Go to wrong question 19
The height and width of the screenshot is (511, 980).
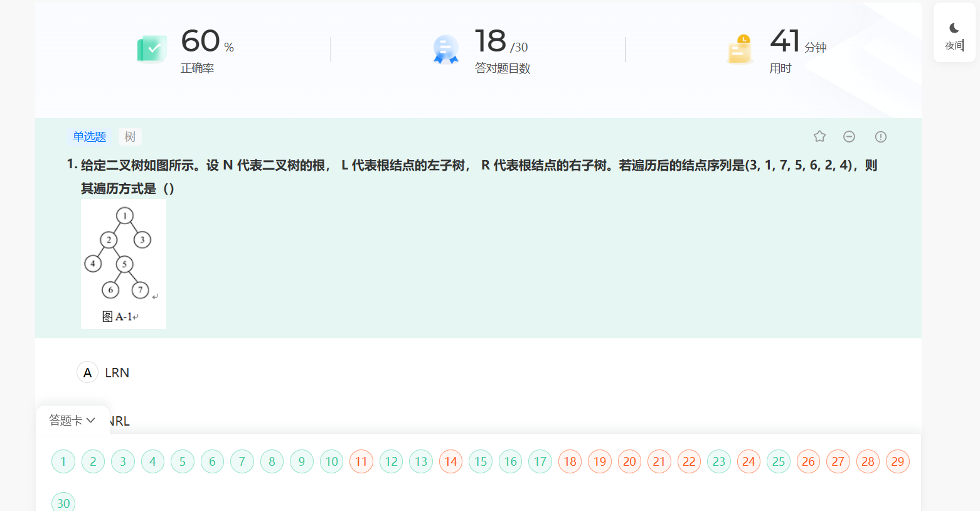(600, 461)
